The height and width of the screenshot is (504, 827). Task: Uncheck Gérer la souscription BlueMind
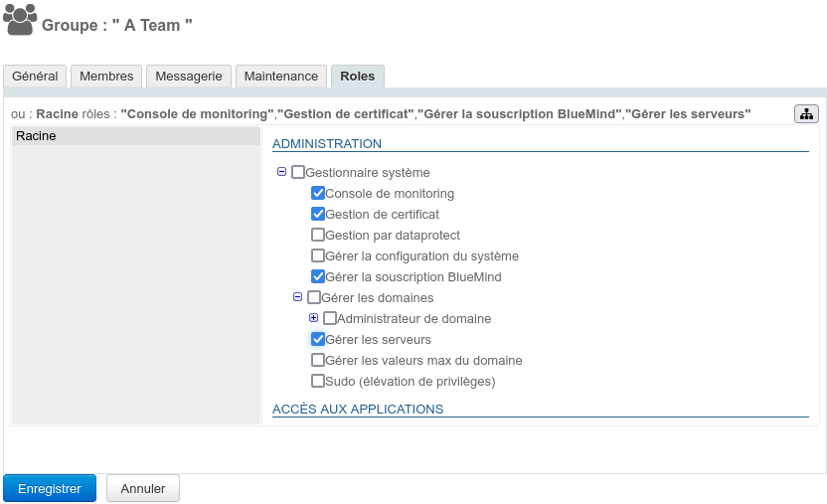point(318,276)
